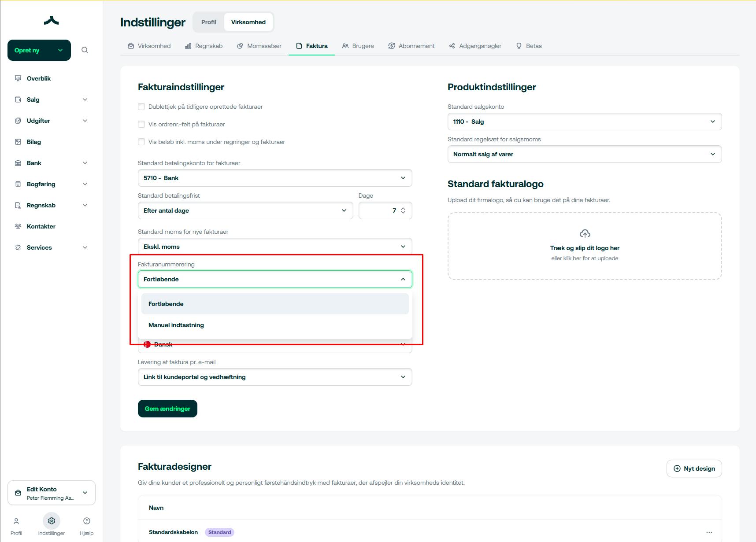
Task: Open the Standardskabelon three-dots menu
Action: 709,532
